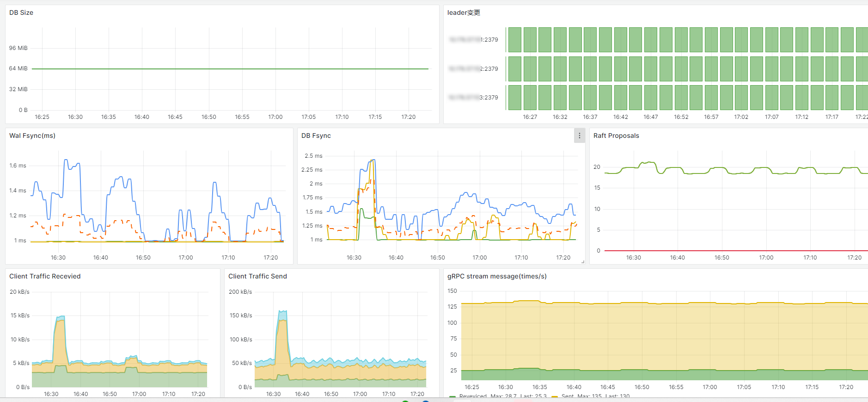
Task: Open the Wal Fsync(ms) panel title menu
Action: [32, 136]
